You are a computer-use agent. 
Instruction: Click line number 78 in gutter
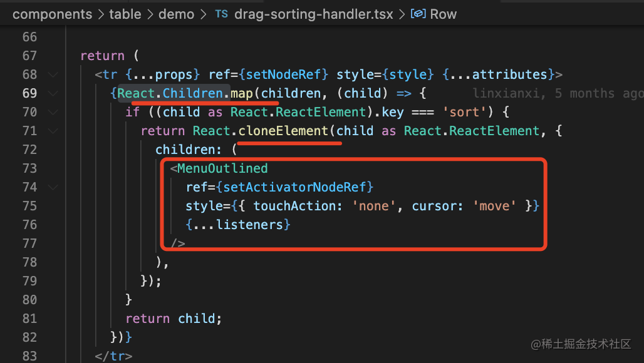pos(29,262)
